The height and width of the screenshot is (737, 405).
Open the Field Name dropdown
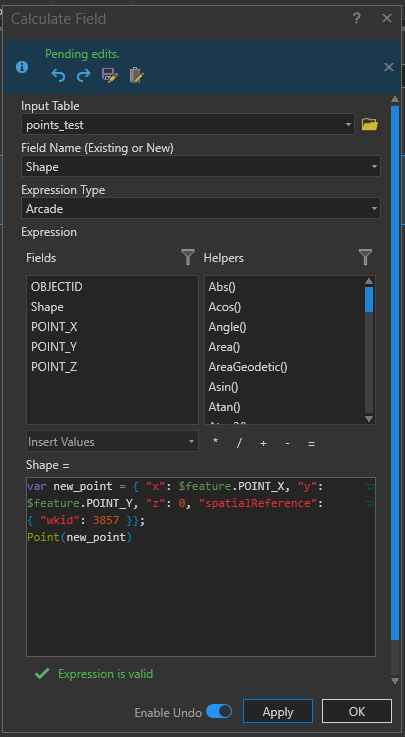[374, 166]
